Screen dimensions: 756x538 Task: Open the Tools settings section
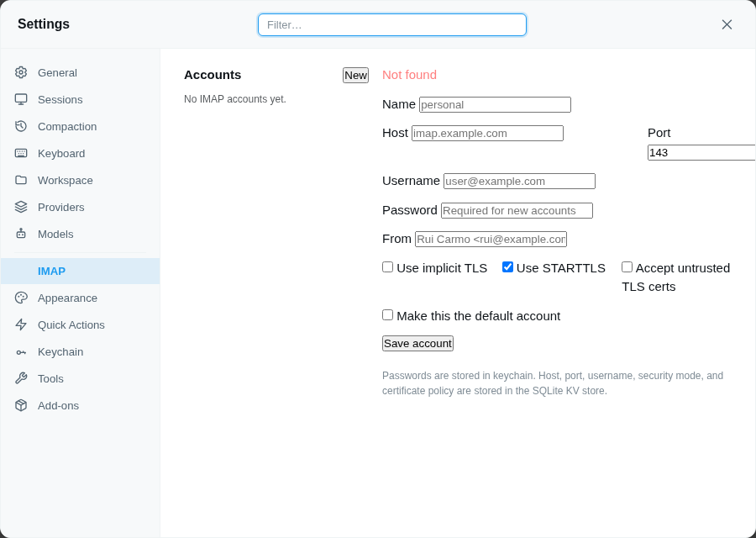coord(80,379)
